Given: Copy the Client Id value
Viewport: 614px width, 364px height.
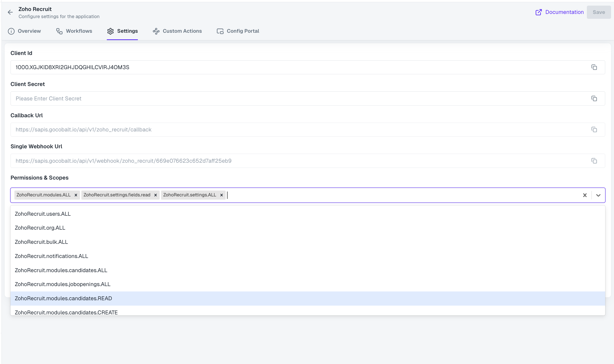Looking at the screenshot, I should pos(594,67).
